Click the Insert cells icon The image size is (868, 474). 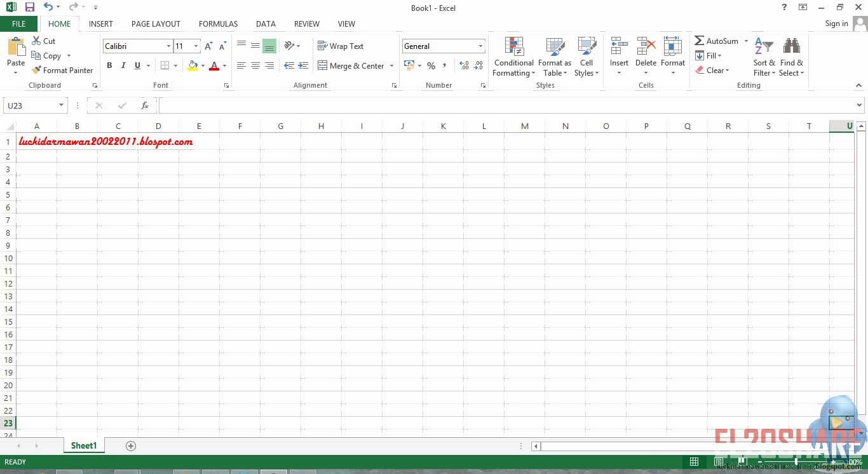click(x=619, y=46)
